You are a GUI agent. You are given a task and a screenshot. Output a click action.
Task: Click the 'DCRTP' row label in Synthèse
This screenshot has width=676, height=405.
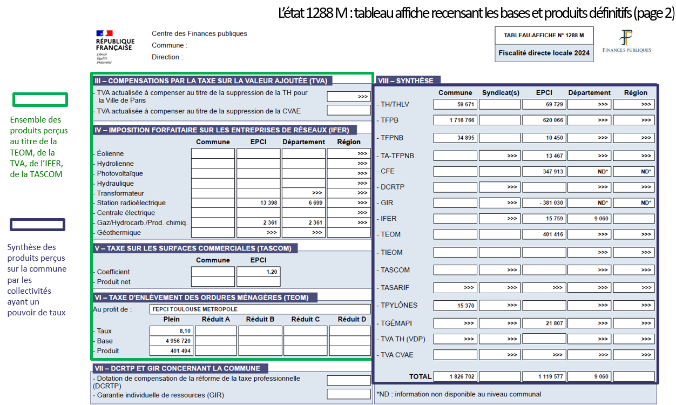[x=392, y=187]
